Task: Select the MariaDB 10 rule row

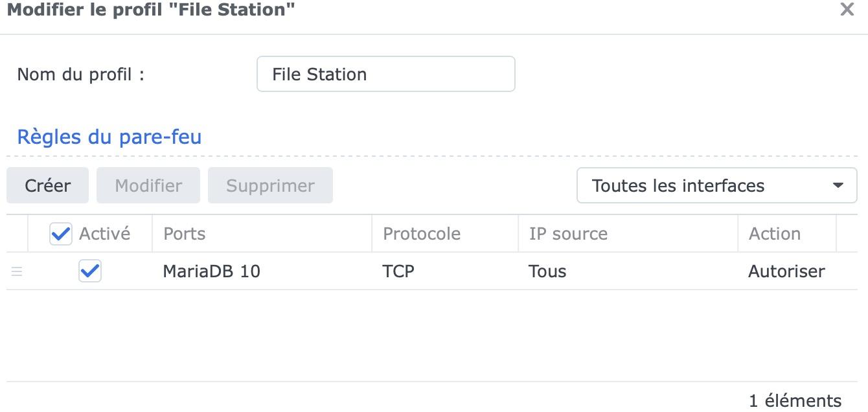Action: coord(211,271)
